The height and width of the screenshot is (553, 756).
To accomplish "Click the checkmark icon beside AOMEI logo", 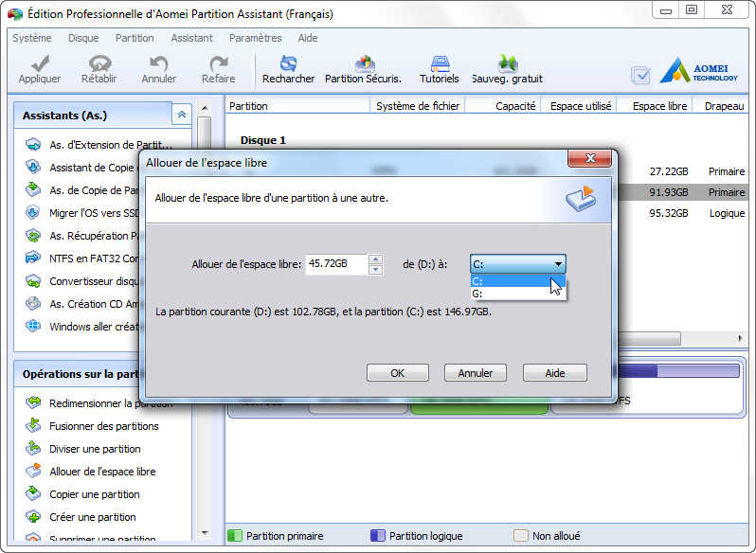I will tap(640, 75).
